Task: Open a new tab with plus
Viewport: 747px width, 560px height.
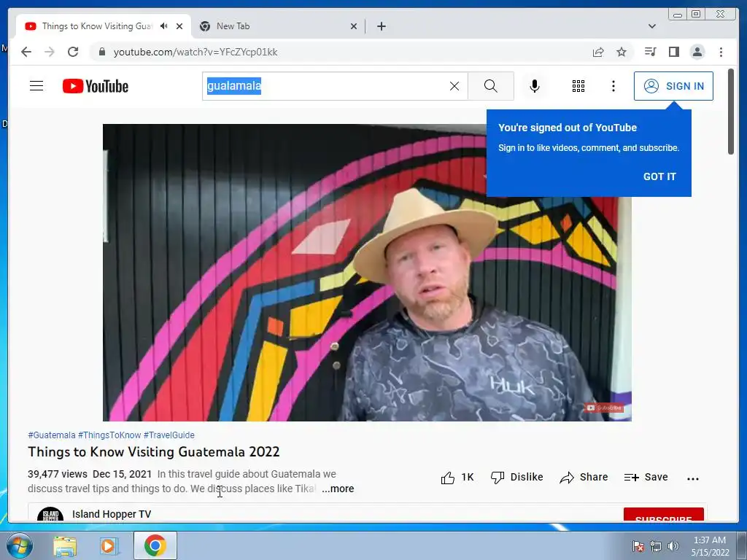Action: pyautogui.click(x=382, y=26)
